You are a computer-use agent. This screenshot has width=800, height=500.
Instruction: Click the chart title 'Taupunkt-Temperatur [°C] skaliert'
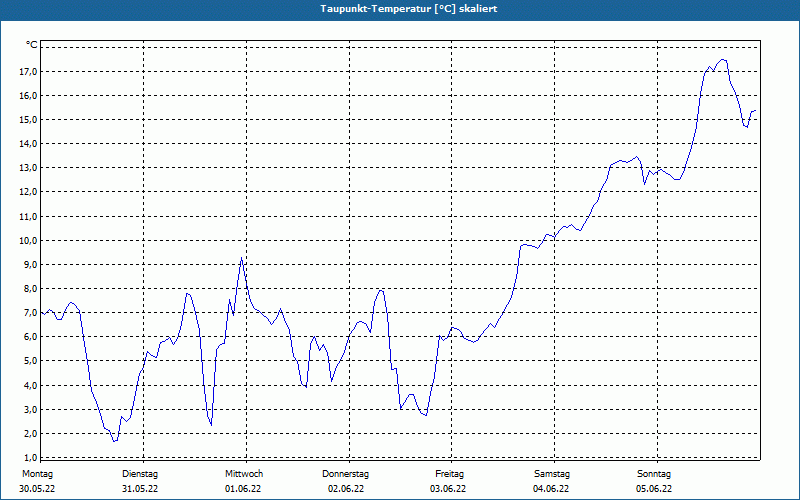pos(409,9)
